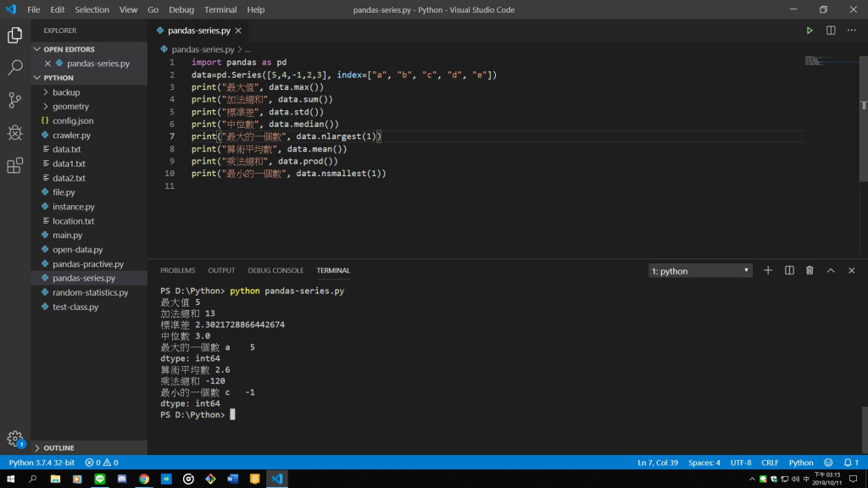Viewport: 868px width, 488px height.
Task: Open crawler.py in explorer
Action: coord(89,135)
